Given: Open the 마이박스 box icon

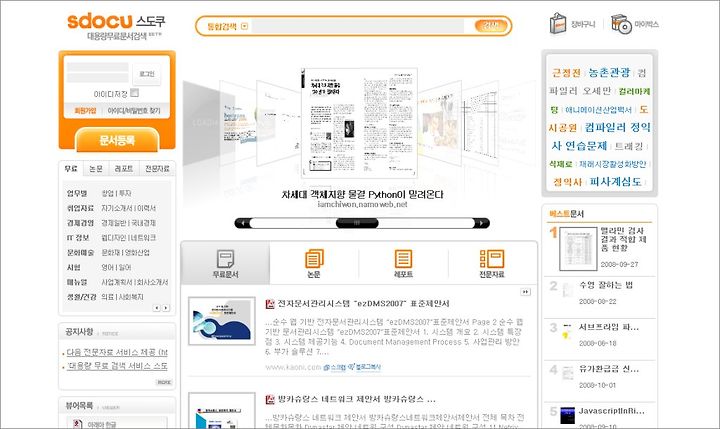Looking at the screenshot, I should (621, 24).
